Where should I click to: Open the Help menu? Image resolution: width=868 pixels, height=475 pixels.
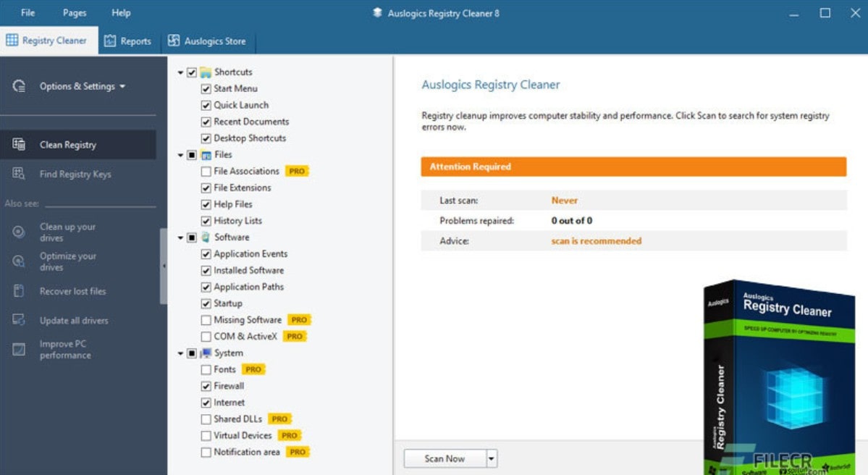(x=120, y=12)
